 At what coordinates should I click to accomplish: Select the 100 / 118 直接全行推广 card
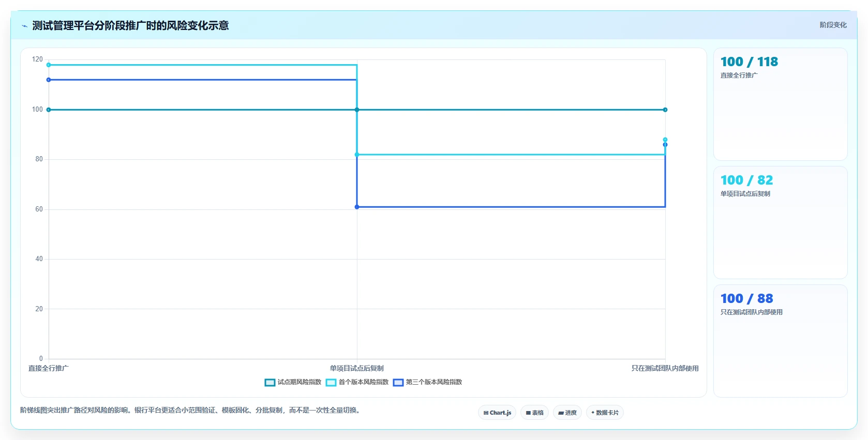point(781,104)
